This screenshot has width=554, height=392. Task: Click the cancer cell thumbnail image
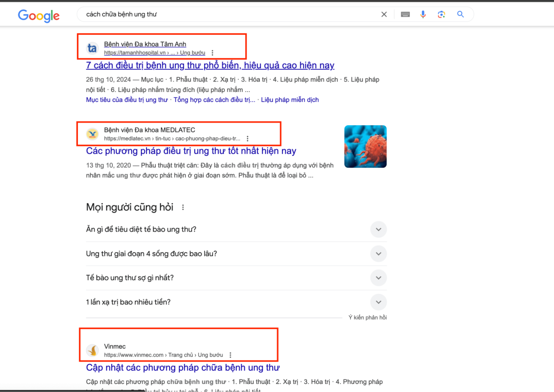pyautogui.click(x=365, y=147)
